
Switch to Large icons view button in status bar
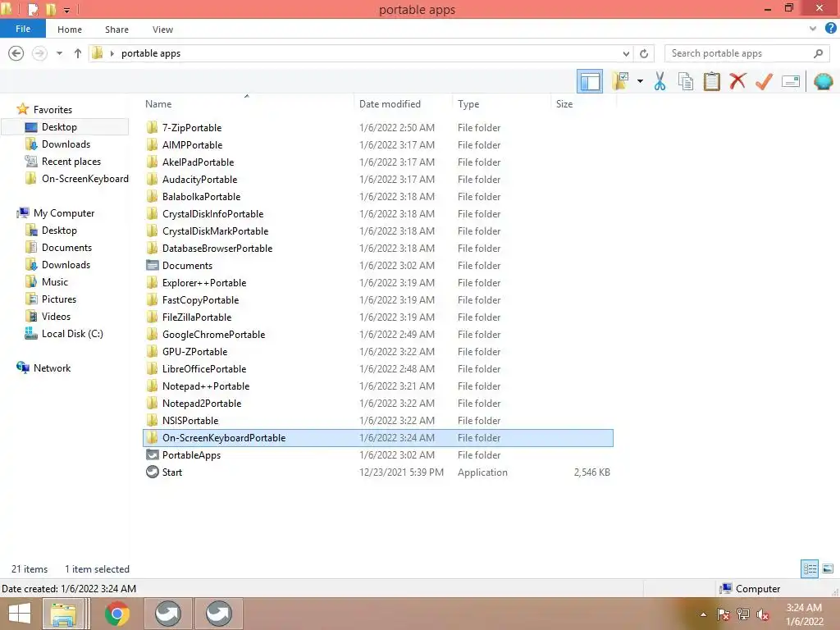[x=828, y=568]
